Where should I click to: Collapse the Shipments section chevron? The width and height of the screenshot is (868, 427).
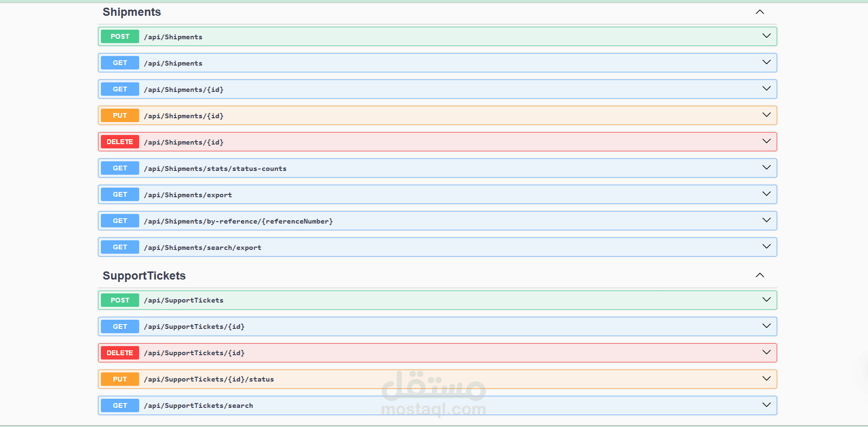(759, 12)
